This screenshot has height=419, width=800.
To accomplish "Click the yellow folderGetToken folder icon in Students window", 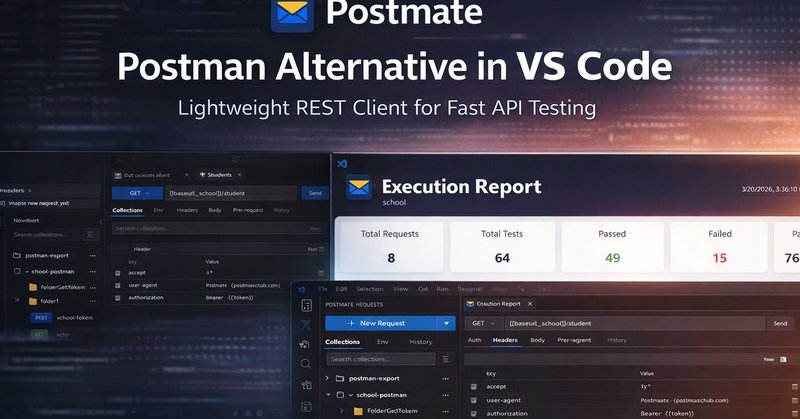I will pos(33,287).
